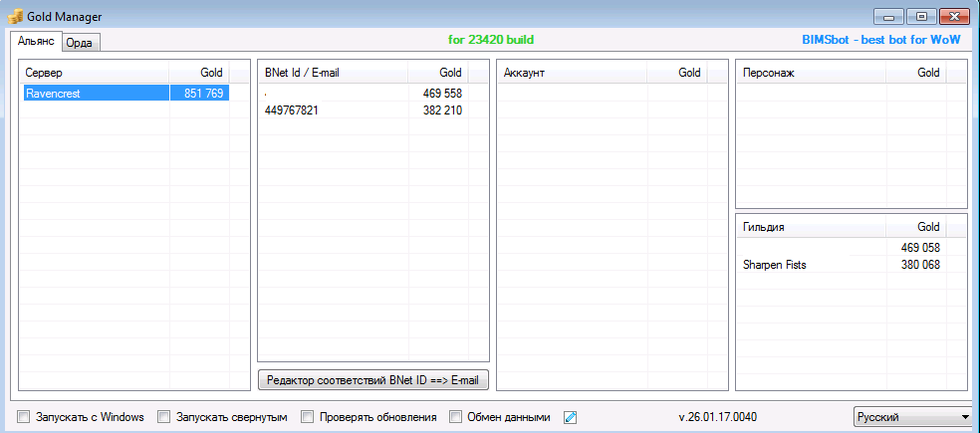Select the Ravencrest server row
This screenshot has width=980, height=433.
pyautogui.click(x=95, y=93)
